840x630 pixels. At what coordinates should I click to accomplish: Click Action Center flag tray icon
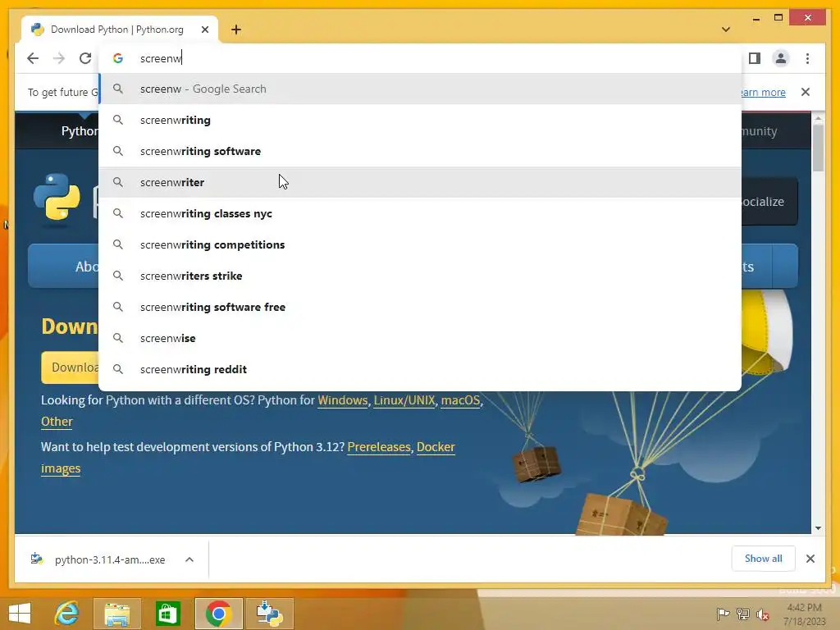pyautogui.click(x=722, y=614)
